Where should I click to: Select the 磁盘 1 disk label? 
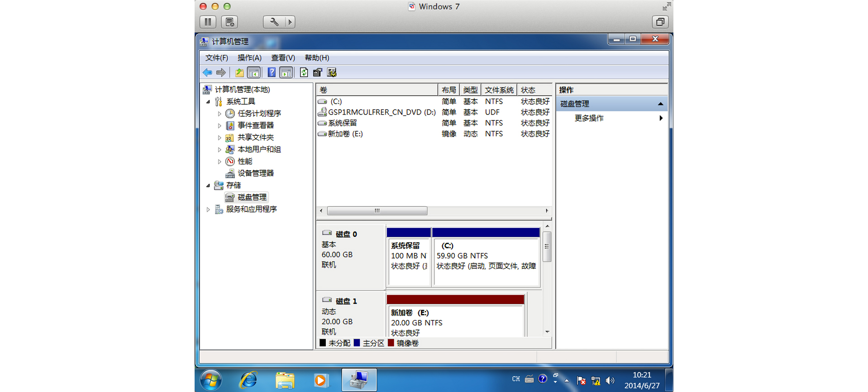click(346, 301)
